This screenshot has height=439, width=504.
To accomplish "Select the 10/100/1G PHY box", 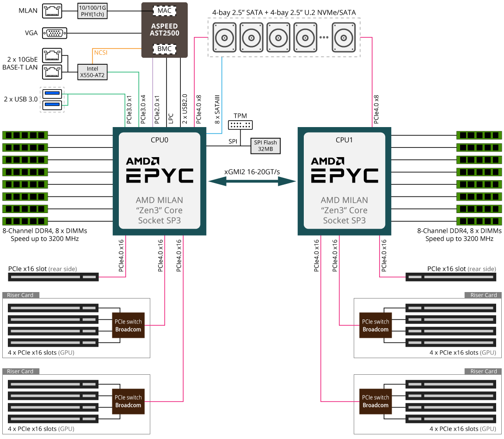I will click(92, 11).
